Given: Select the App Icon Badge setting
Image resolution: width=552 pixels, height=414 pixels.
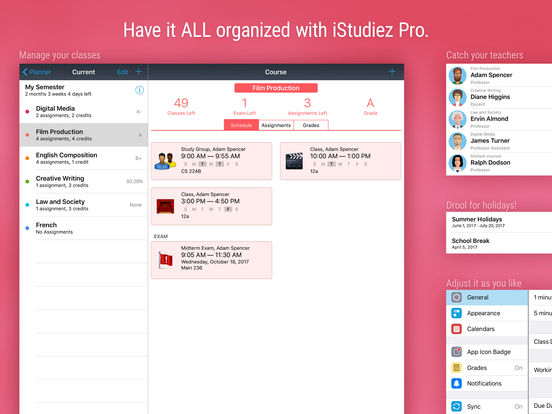Looking at the screenshot, I should 487,352.
